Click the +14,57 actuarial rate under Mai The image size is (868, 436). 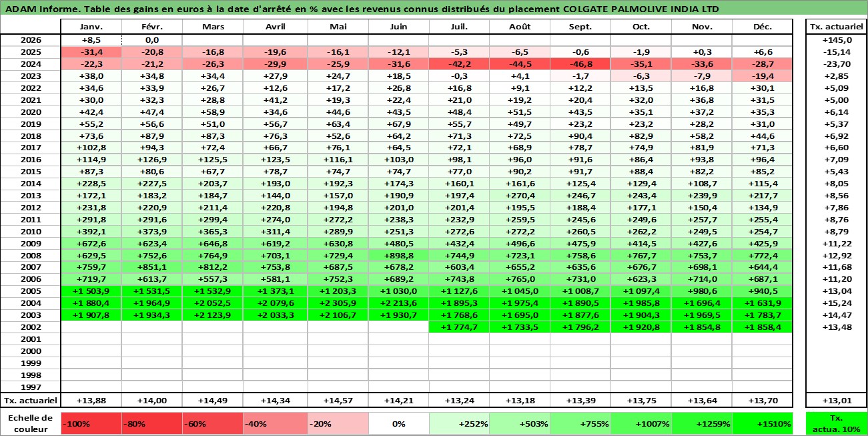pyautogui.click(x=338, y=401)
